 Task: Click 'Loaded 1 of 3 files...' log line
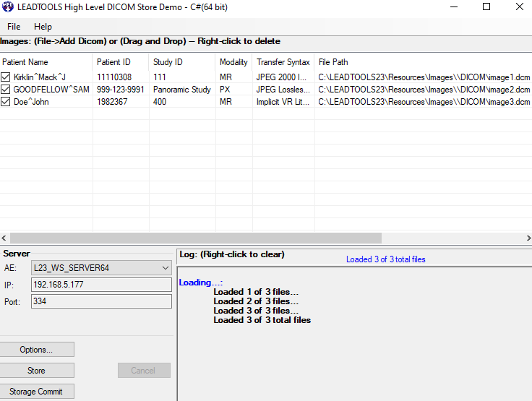256,292
